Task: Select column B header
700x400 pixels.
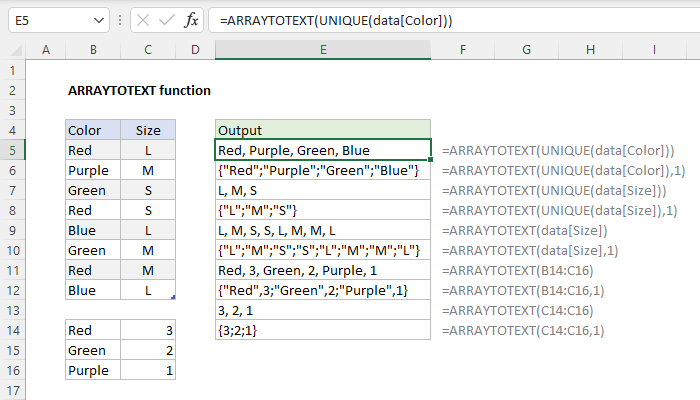Action: (x=93, y=50)
